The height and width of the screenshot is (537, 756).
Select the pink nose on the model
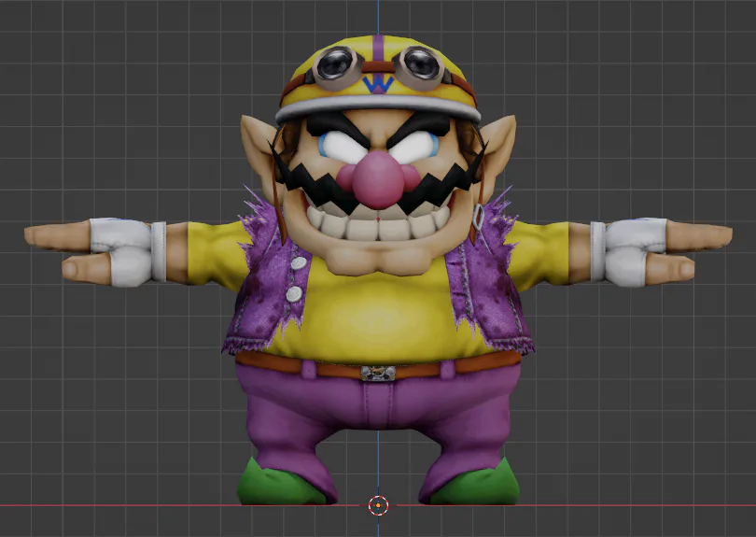coord(378,179)
